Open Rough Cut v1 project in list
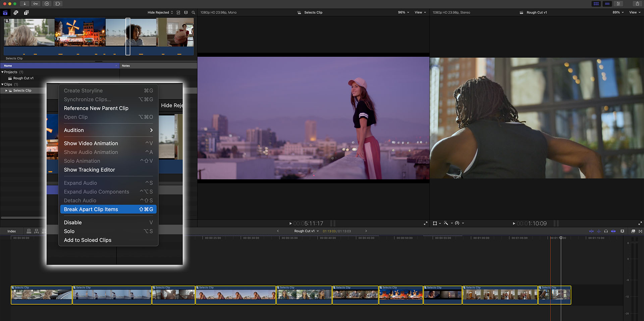 tap(23, 78)
